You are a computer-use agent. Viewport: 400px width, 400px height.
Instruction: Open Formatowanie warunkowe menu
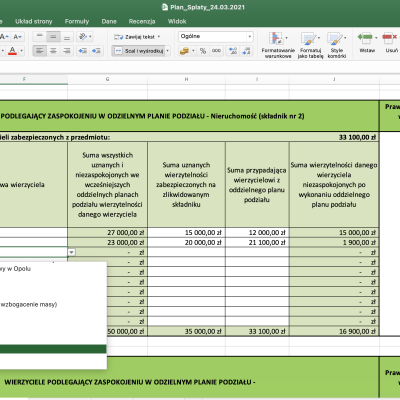[x=278, y=45]
